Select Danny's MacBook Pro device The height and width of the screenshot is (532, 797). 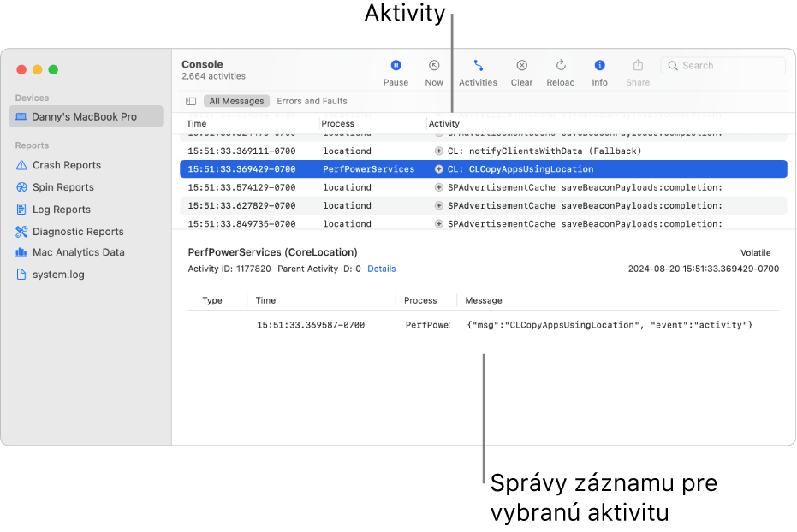(86, 117)
